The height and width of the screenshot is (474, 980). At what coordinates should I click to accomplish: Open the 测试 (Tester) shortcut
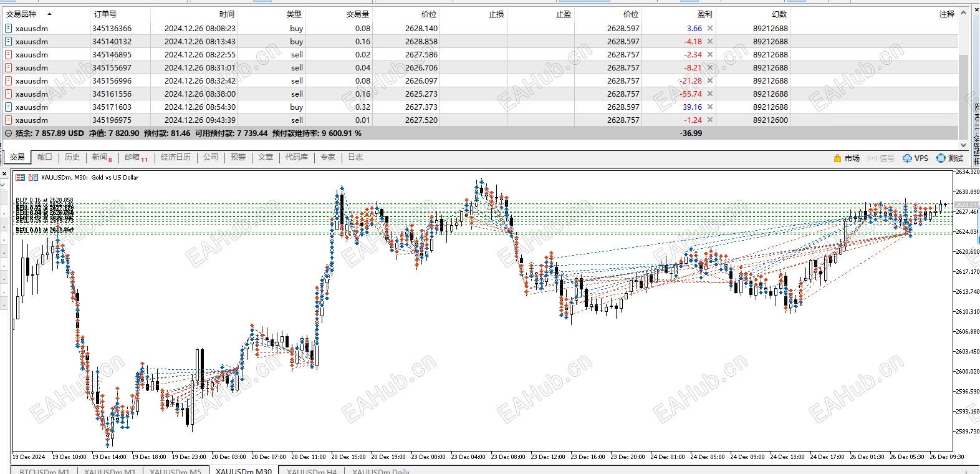(950, 158)
